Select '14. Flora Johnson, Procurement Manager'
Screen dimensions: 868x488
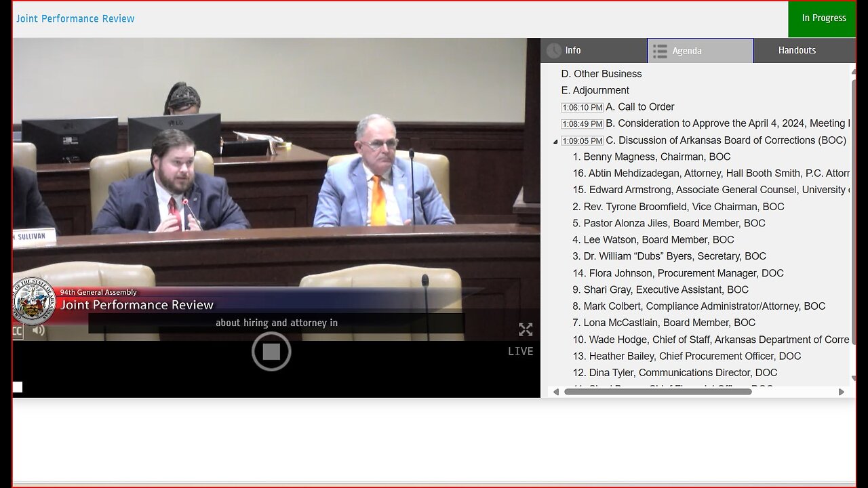[678, 273]
